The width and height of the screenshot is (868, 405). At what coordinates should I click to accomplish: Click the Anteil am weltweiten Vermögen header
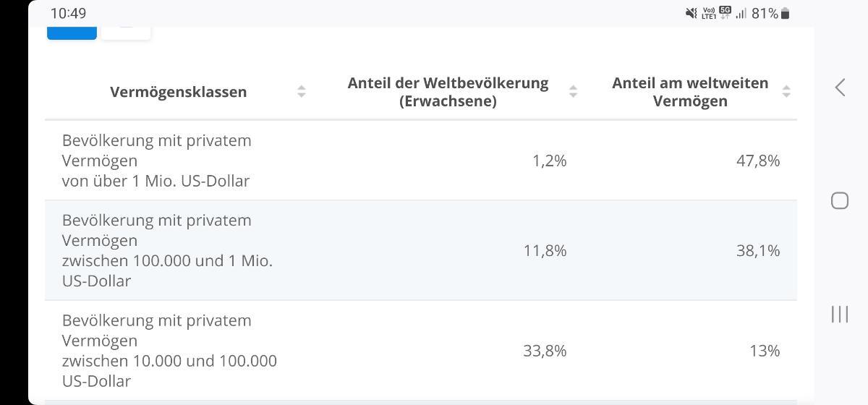pyautogui.click(x=690, y=92)
